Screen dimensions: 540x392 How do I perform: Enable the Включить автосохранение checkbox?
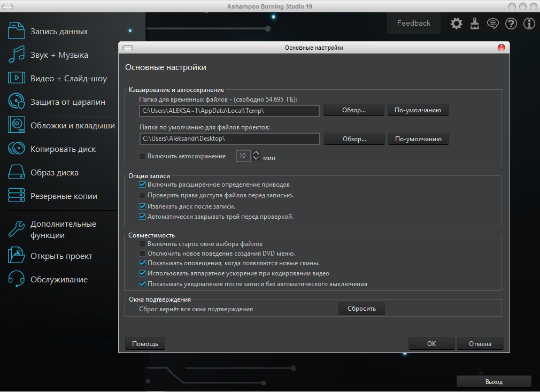142,156
